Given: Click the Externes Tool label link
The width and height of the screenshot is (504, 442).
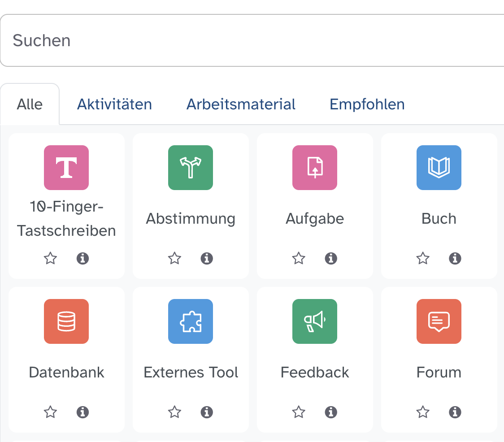Looking at the screenshot, I should [x=191, y=373].
